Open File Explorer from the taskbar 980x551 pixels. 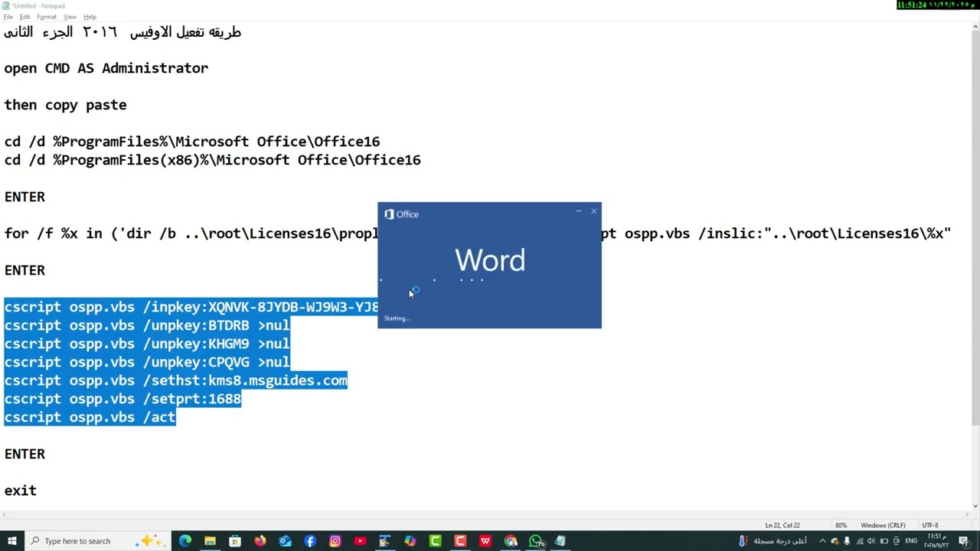point(210,541)
